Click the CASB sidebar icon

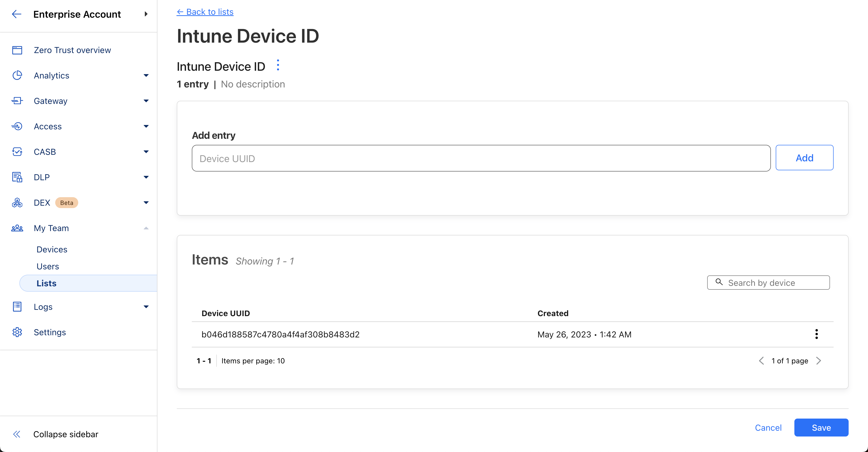[17, 152]
